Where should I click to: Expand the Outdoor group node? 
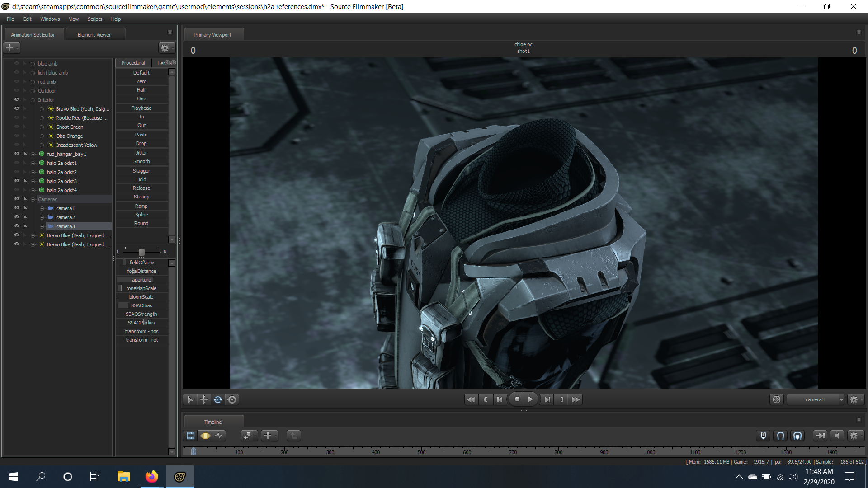pos(33,91)
